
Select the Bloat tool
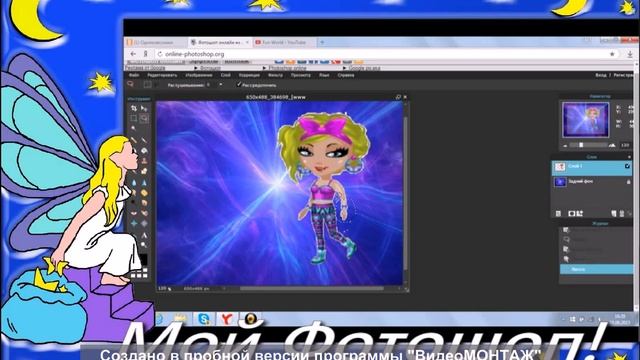point(133,223)
